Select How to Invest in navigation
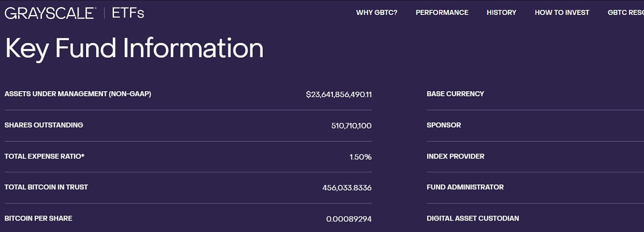The width and height of the screenshot is (644, 232). click(562, 13)
